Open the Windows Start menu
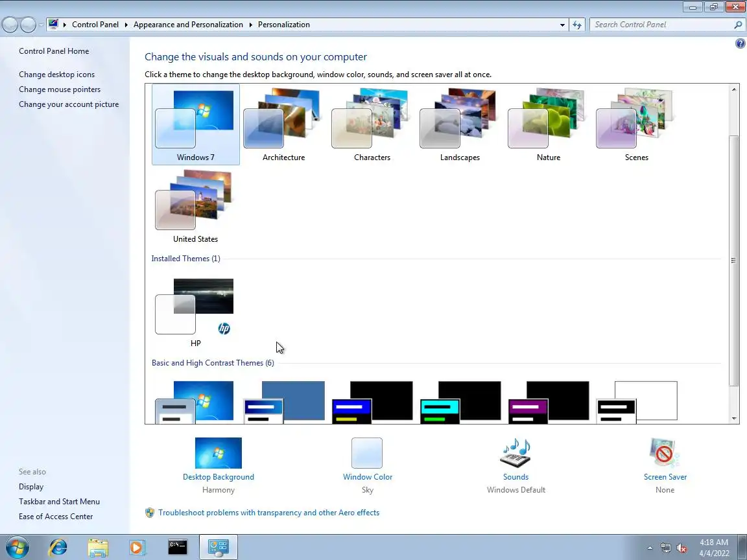Image resolution: width=747 pixels, height=560 pixels. click(17, 547)
